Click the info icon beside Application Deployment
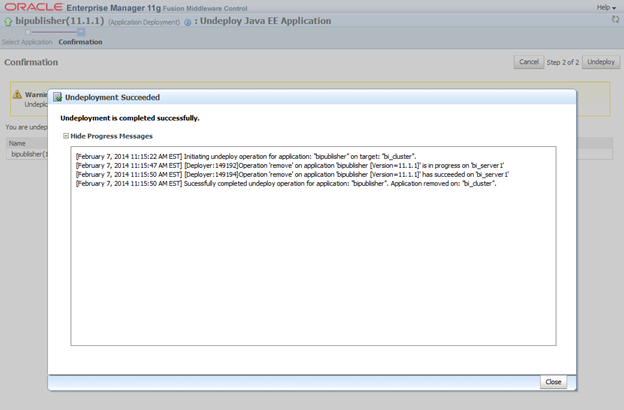 188,22
